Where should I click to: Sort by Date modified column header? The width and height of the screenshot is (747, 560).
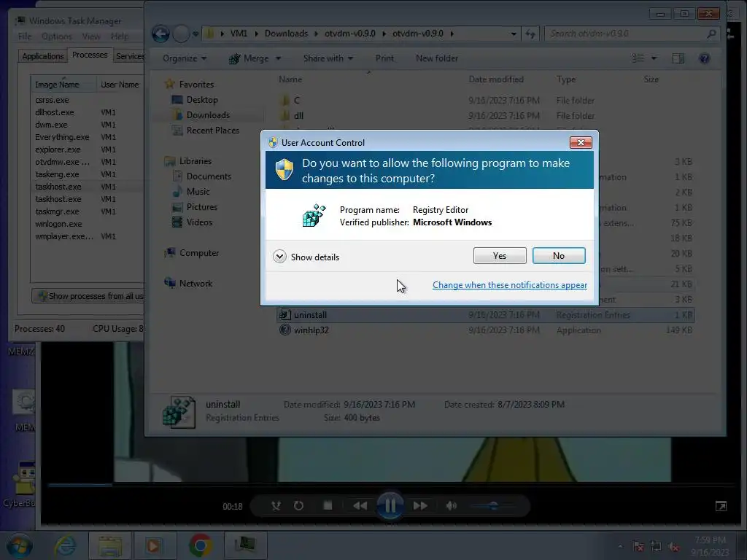click(x=496, y=79)
